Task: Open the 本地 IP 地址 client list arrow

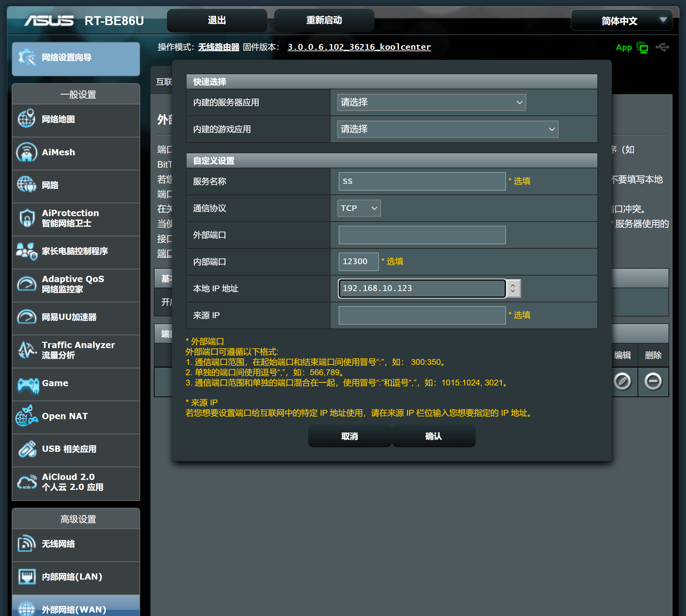Action: (x=513, y=288)
